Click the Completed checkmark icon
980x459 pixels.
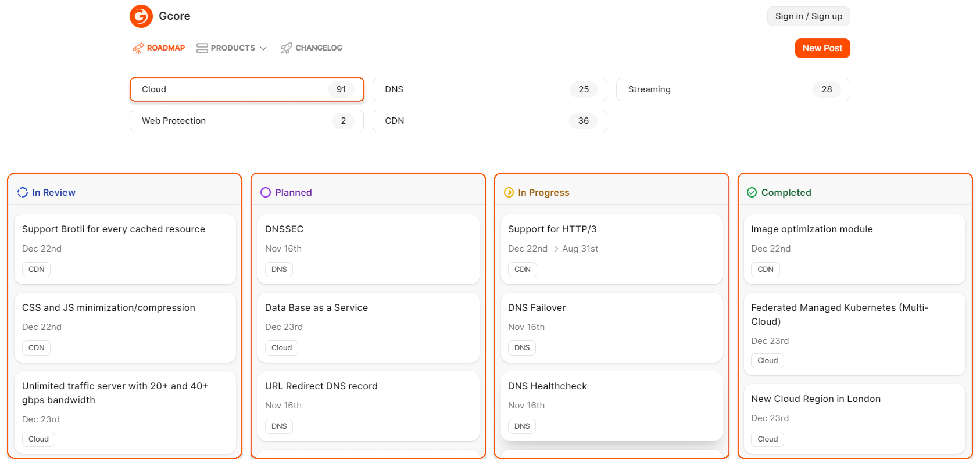(x=752, y=193)
